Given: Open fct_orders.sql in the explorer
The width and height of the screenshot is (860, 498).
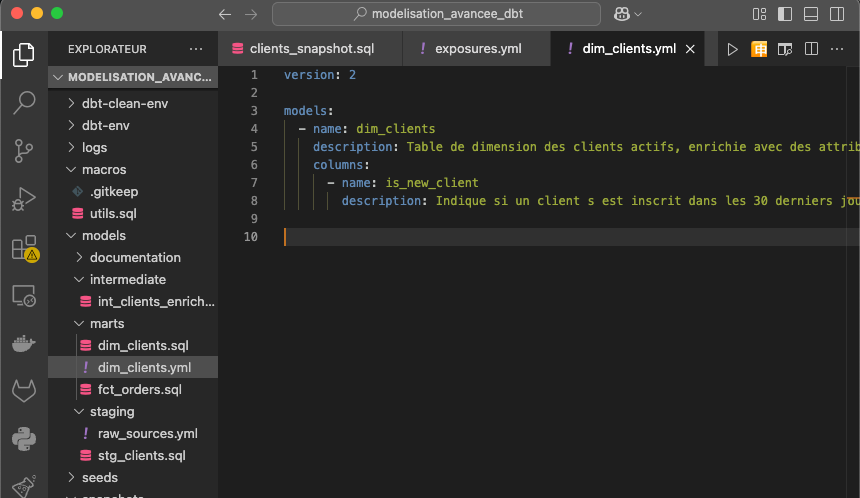Looking at the screenshot, I should coord(133,389).
